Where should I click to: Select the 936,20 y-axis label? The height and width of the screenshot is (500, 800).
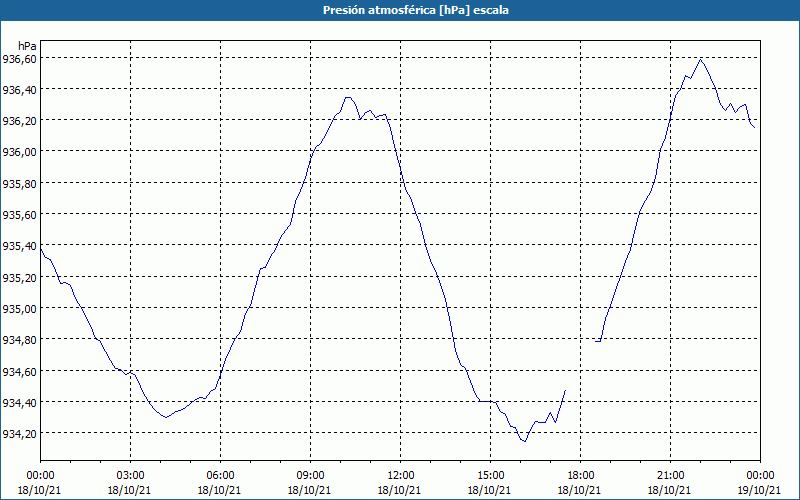click(19, 121)
